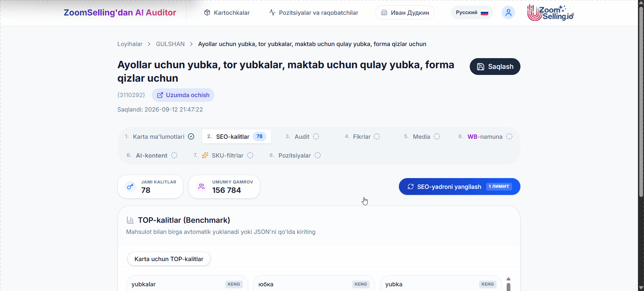The width and height of the screenshot is (644, 291).
Task: Go to GULSHAN breadcrumb
Action: point(170,44)
